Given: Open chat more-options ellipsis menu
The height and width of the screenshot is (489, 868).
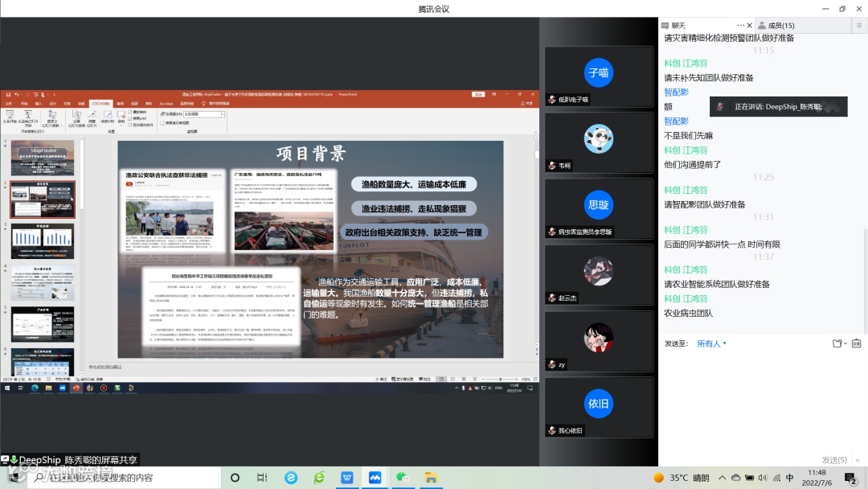Looking at the screenshot, I should tap(740, 26).
